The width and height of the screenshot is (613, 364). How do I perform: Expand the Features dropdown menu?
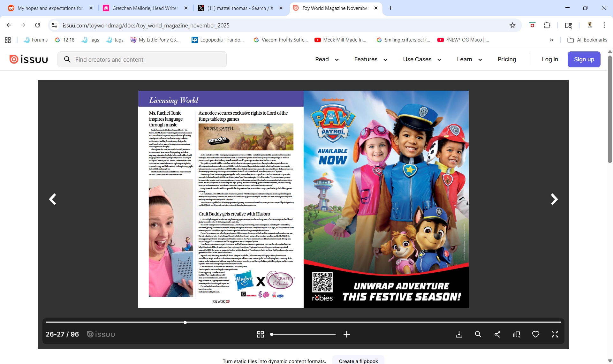coord(371,59)
